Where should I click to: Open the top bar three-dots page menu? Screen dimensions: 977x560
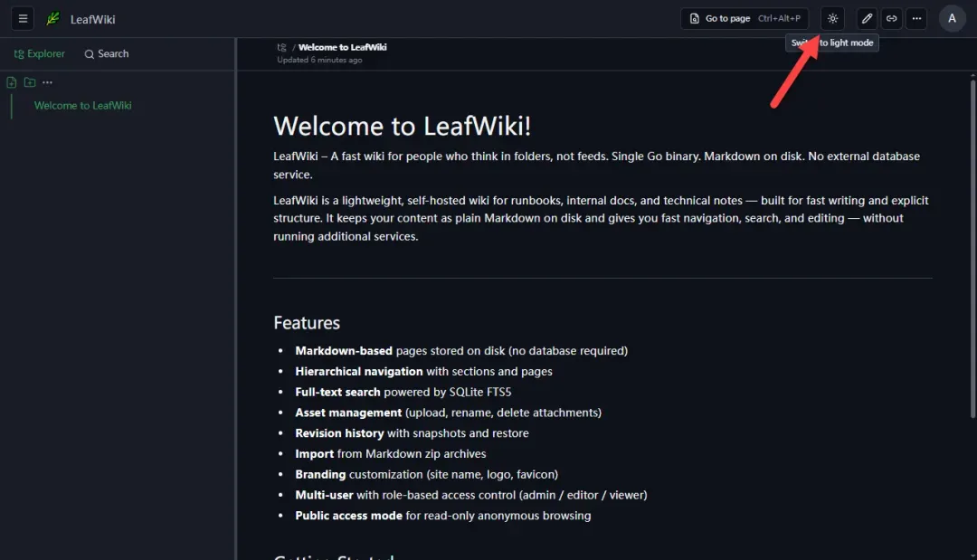[x=916, y=19]
